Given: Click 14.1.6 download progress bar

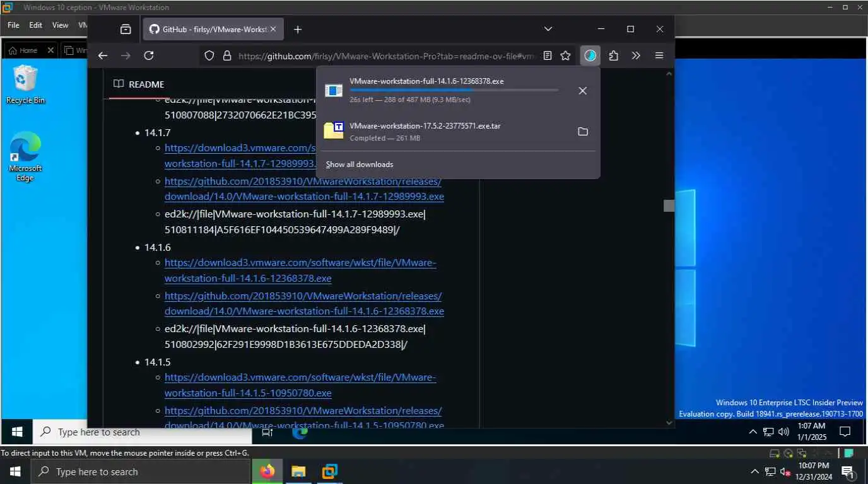Looking at the screenshot, I should pos(454,90).
